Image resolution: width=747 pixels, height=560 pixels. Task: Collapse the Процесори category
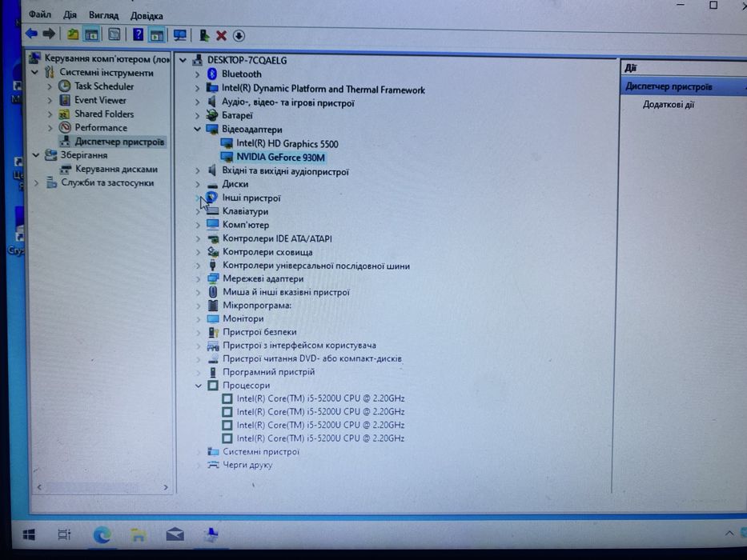(x=199, y=386)
